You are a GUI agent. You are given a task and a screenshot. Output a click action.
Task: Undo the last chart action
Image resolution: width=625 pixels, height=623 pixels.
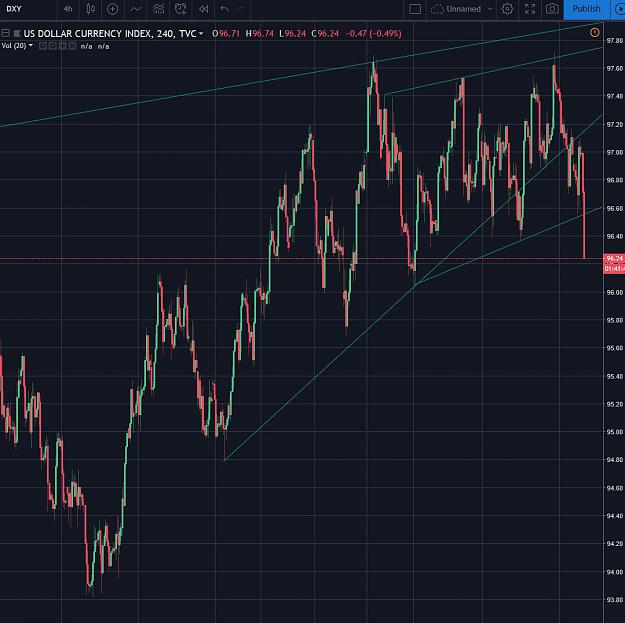[224, 9]
